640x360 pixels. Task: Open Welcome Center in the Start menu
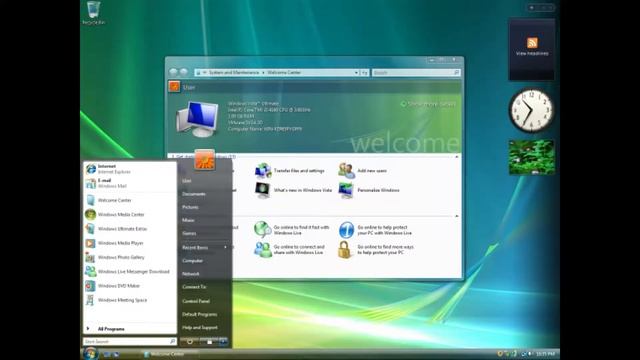(130, 200)
